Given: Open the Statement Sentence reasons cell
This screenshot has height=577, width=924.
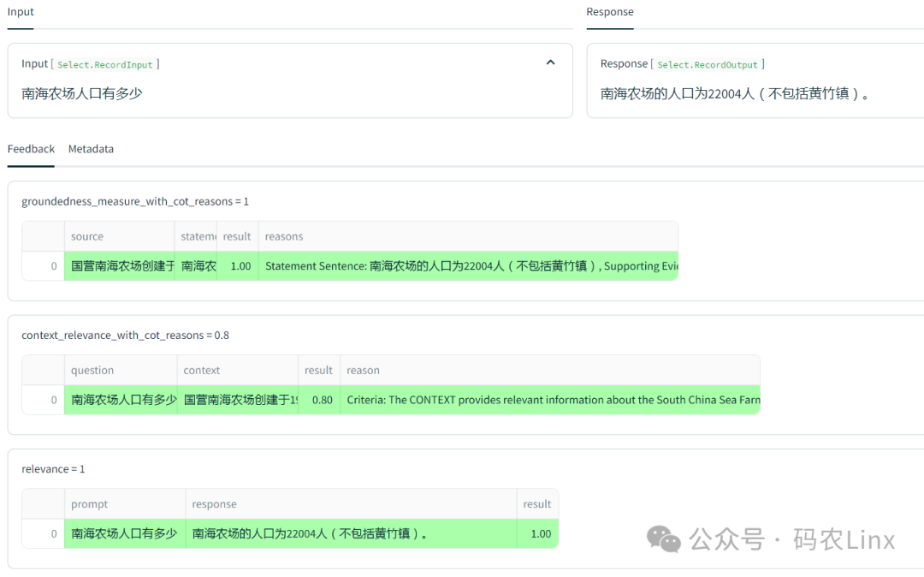Looking at the screenshot, I should pos(467,266).
